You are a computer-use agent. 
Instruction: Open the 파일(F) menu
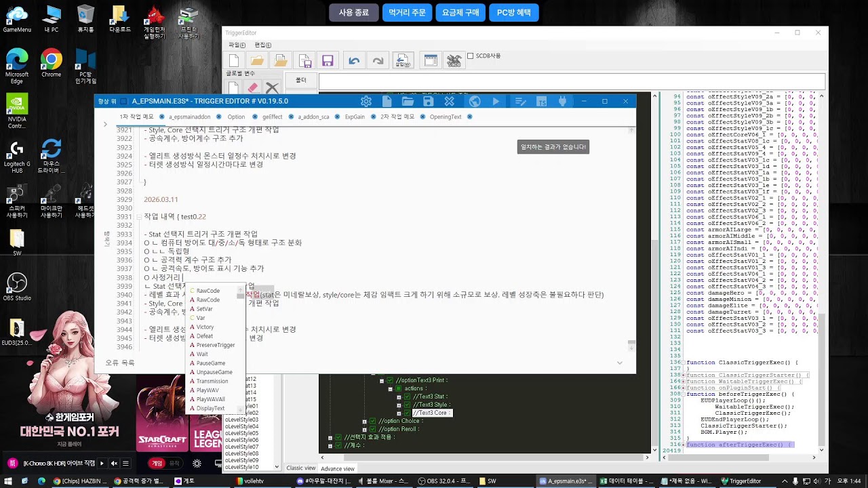tap(237, 45)
